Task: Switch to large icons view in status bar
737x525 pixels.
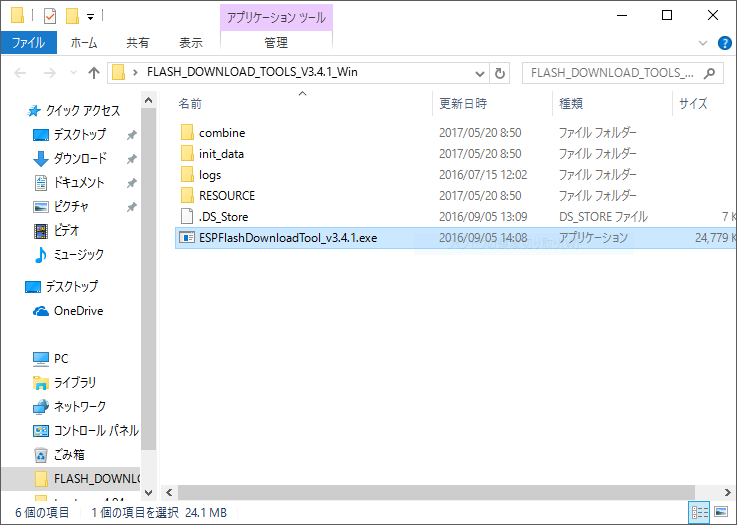Action: click(x=721, y=512)
